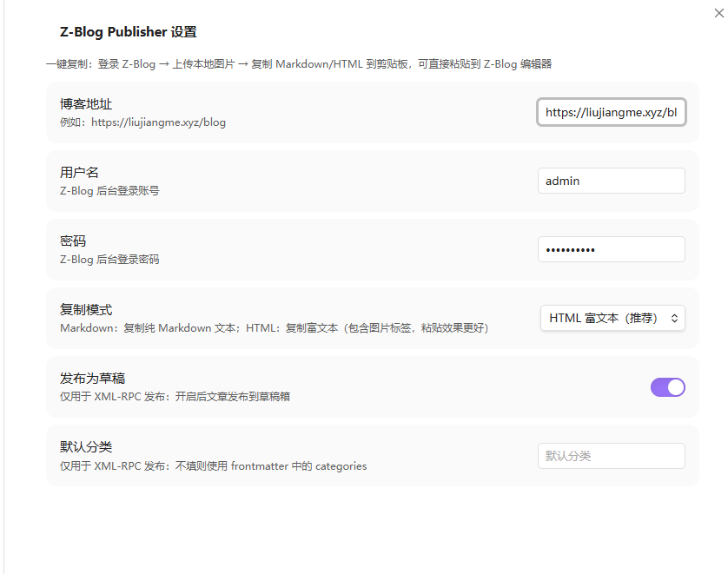Click the 'Z-Blog Publisher 设置' heading

click(129, 32)
